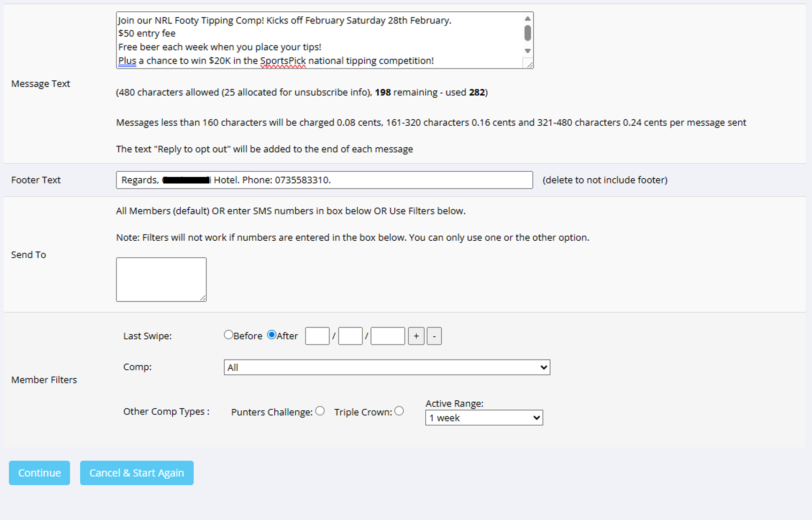812x520 pixels.
Task: Open the Comp dropdown set to All
Action: tap(387, 367)
